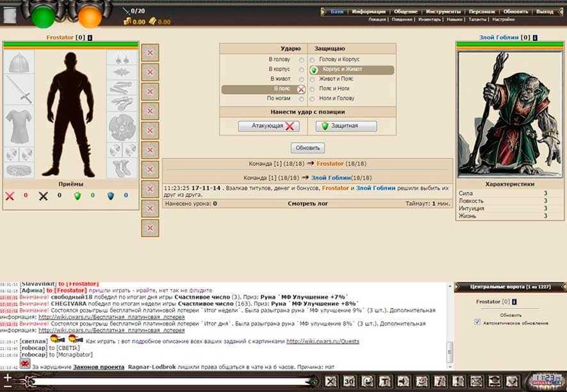Viewport: 567px width, 392px height.
Task: Select defense radio 'Голову и Корпус'
Action: point(313,60)
